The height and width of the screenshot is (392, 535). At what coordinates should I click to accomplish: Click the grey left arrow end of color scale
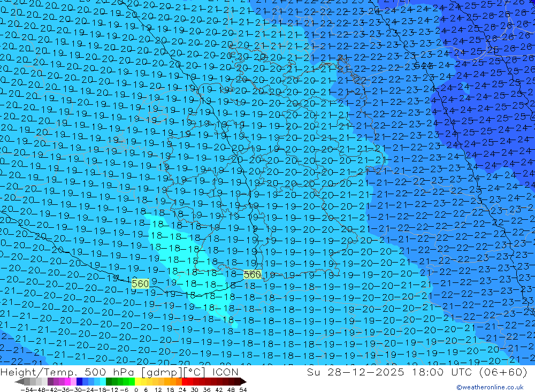pyautogui.click(x=19, y=382)
